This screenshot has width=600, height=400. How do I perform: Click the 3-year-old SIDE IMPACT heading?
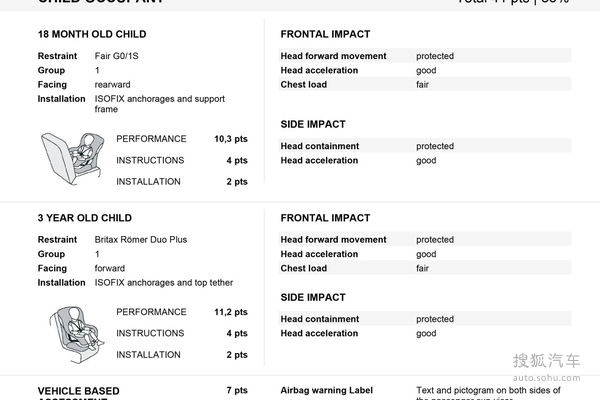click(x=313, y=297)
